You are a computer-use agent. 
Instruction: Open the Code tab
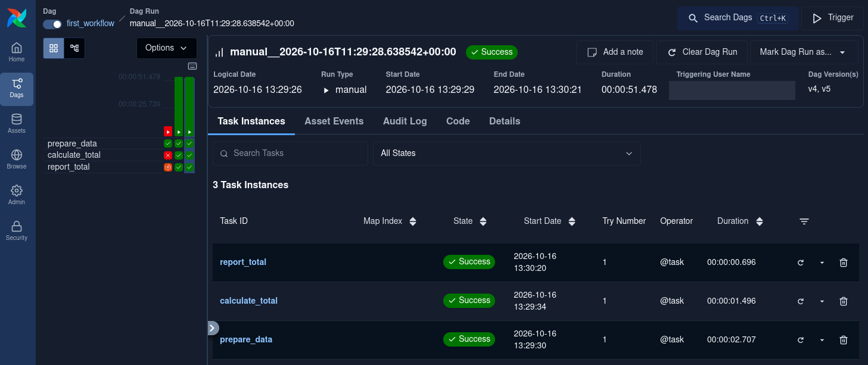458,121
